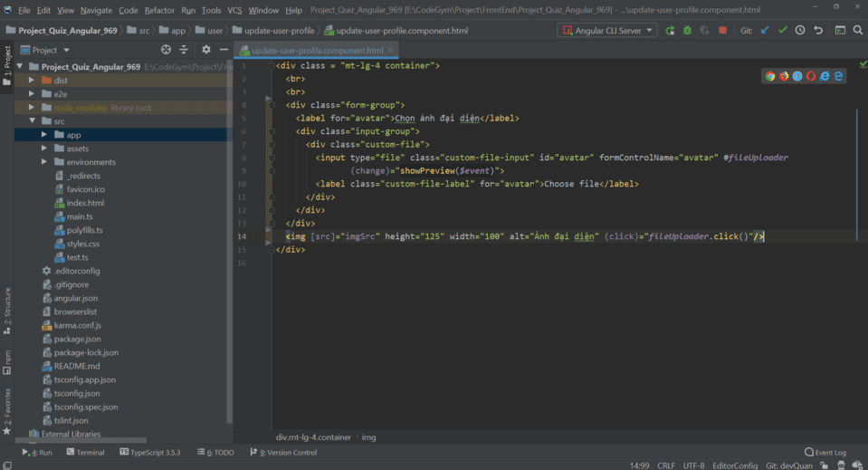
Task: Open the Refactor menu
Action: point(159,10)
